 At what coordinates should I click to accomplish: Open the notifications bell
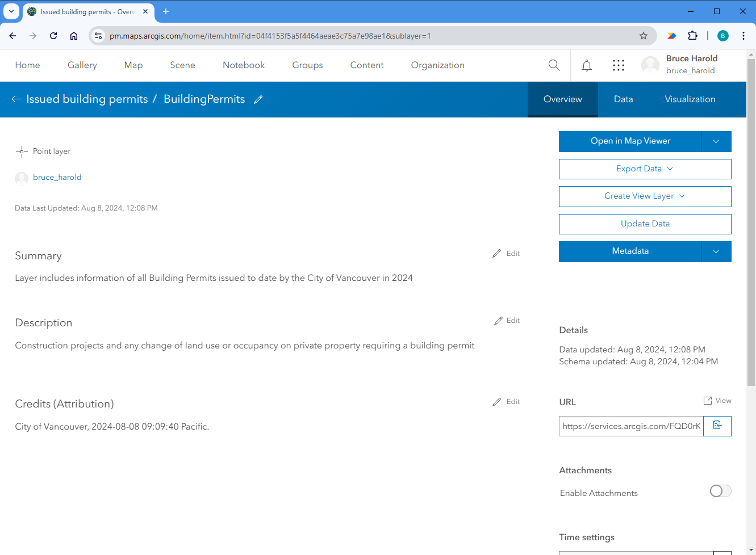point(586,65)
